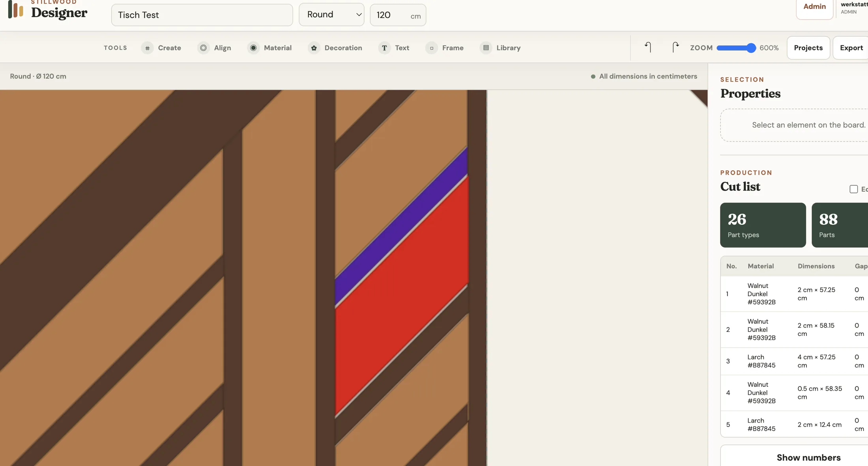This screenshot has height=466, width=868.
Task: Click the undo arrow icon
Action: coord(648,47)
